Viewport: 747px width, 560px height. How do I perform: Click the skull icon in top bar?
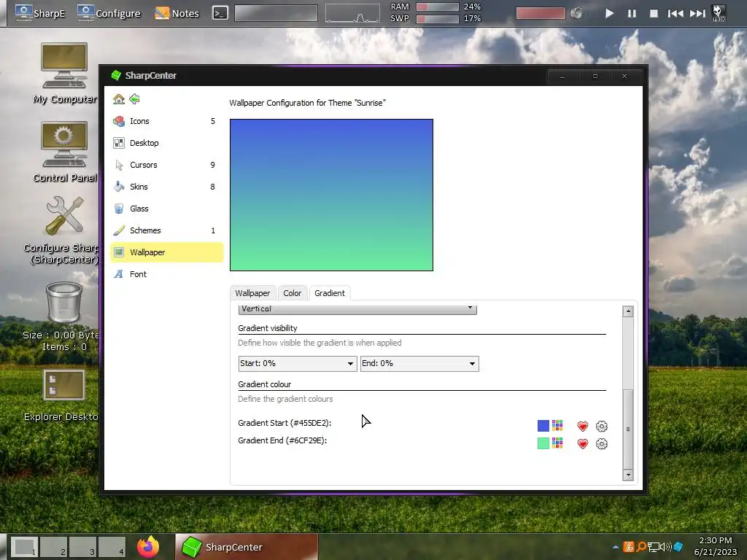pos(719,13)
